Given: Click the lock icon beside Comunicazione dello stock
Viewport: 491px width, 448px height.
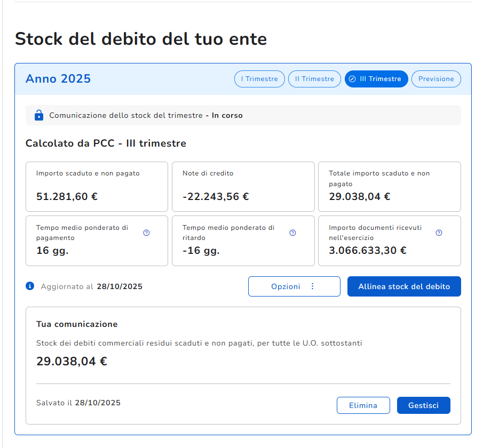Looking at the screenshot, I should 38,115.
